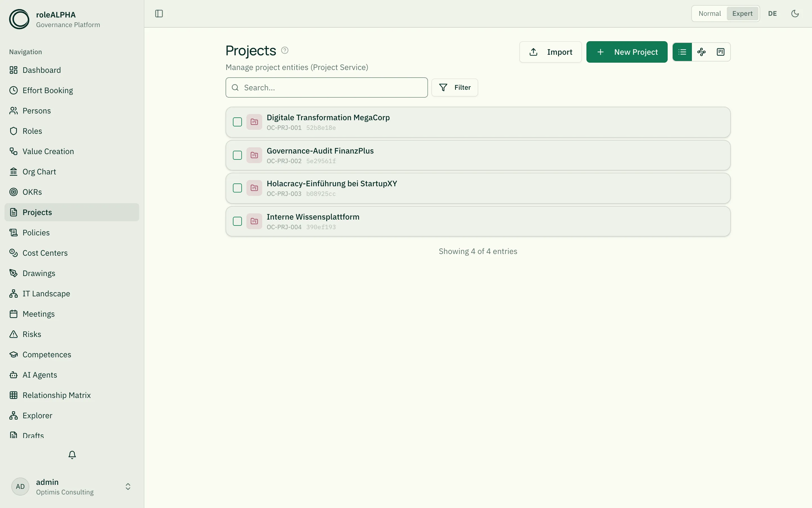Open the Risks page

pyautogui.click(x=72, y=334)
